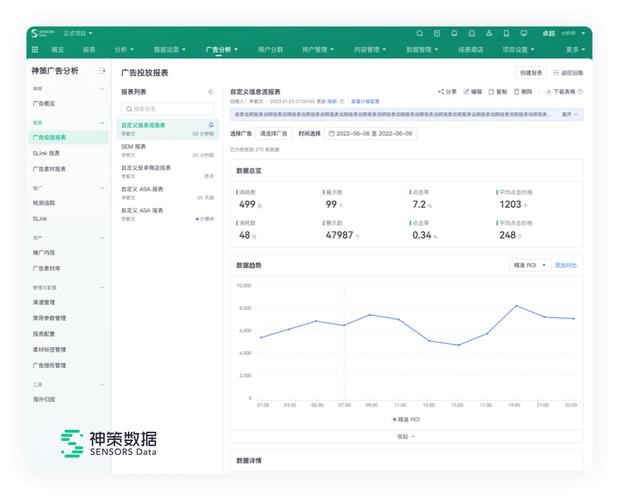Viewport: 619px width, 500px height.
Task: Open 用户管理 menu
Action: [x=318, y=50]
